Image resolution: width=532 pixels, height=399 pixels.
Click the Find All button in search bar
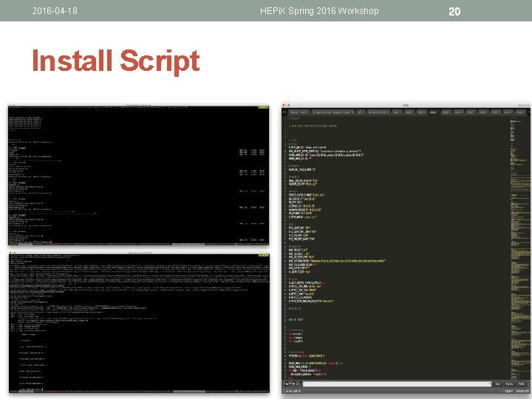pyautogui.click(x=521, y=383)
